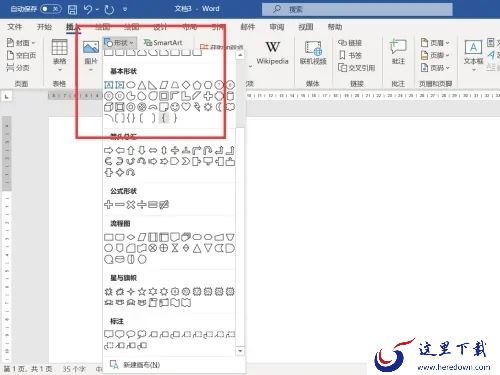Click the shapes list scroll down arrow

(x=240, y=351)
